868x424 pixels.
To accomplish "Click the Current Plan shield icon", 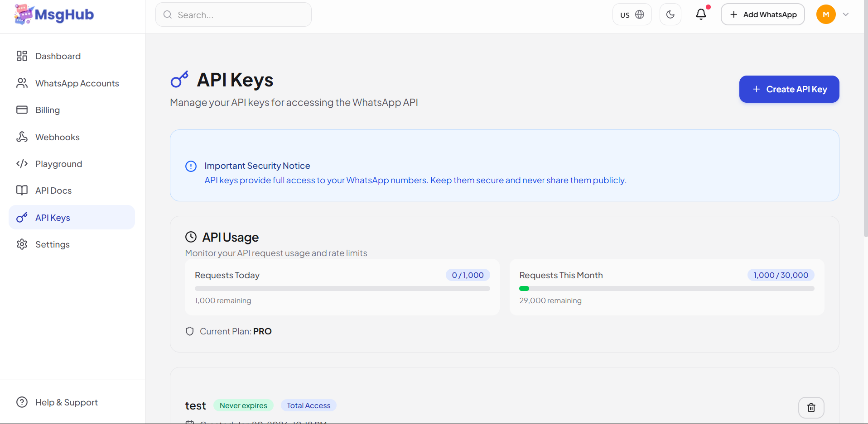I will click(190, 331).
